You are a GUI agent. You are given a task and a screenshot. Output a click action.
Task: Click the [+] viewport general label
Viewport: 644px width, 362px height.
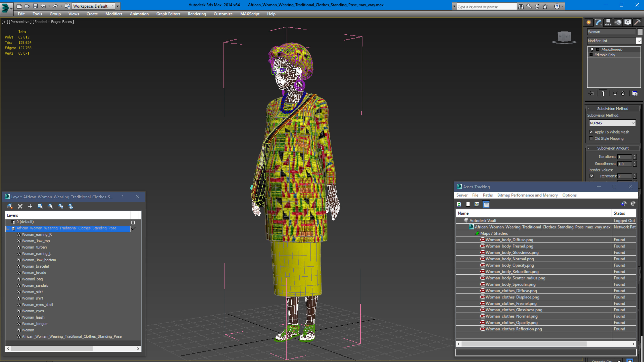coord(5,22)
